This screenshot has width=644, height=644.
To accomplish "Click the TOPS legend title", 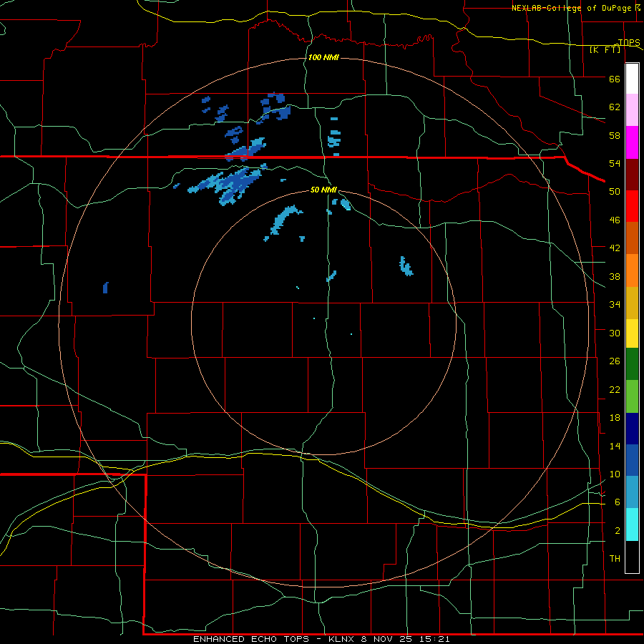I will pyautogui.click(x=629, y=42).
